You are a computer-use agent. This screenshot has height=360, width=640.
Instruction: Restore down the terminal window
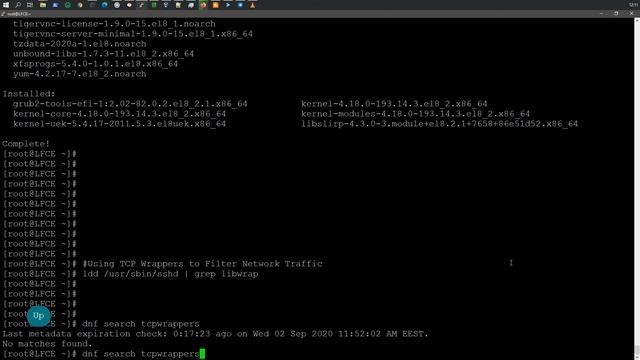pos(616,13)
